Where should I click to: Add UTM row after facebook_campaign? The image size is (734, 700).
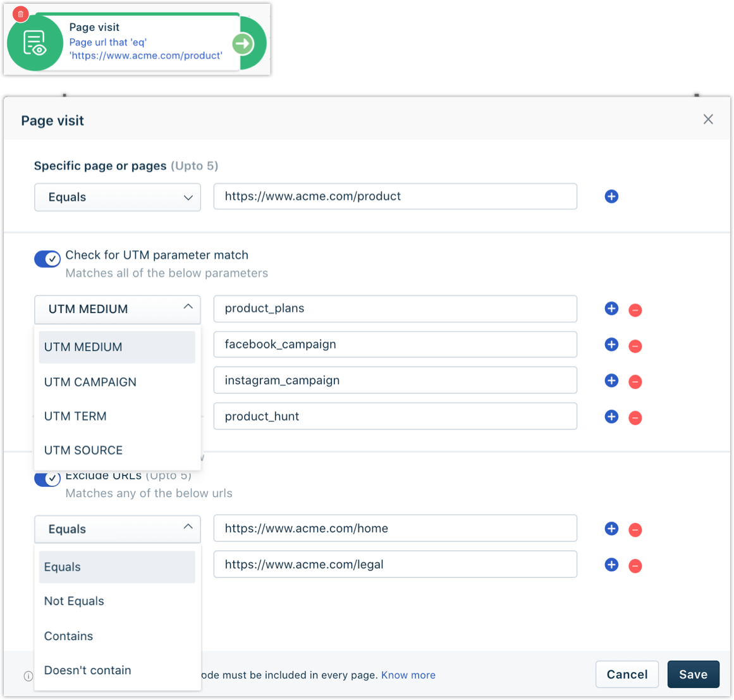pos(611,345)
